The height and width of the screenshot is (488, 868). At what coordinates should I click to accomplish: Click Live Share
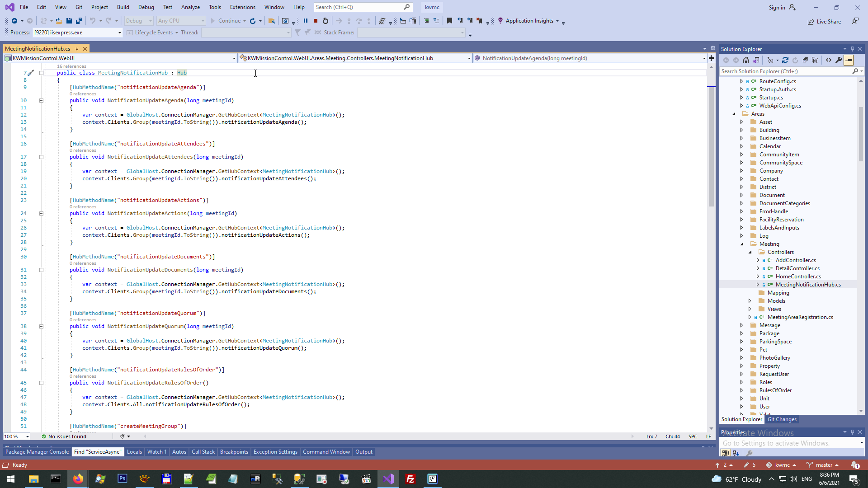[x=825, y=22]
